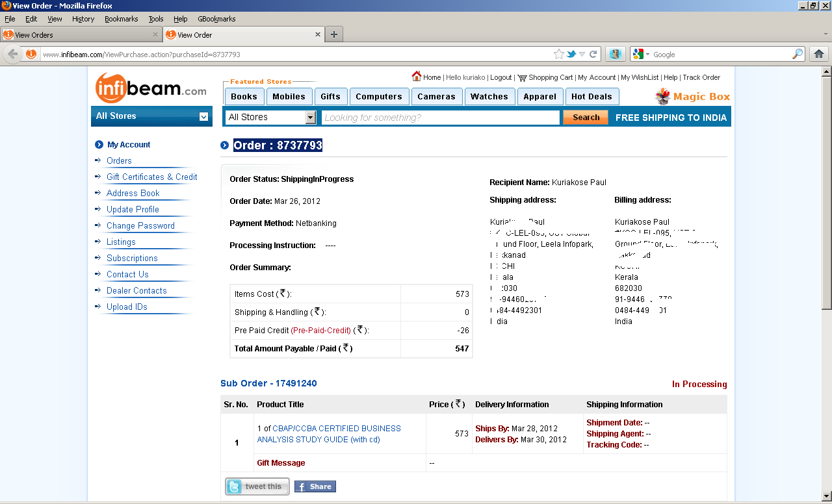The height and width of the screenshot is (504, 832).
Task: Share order using tweet this button
Action: 257,486
